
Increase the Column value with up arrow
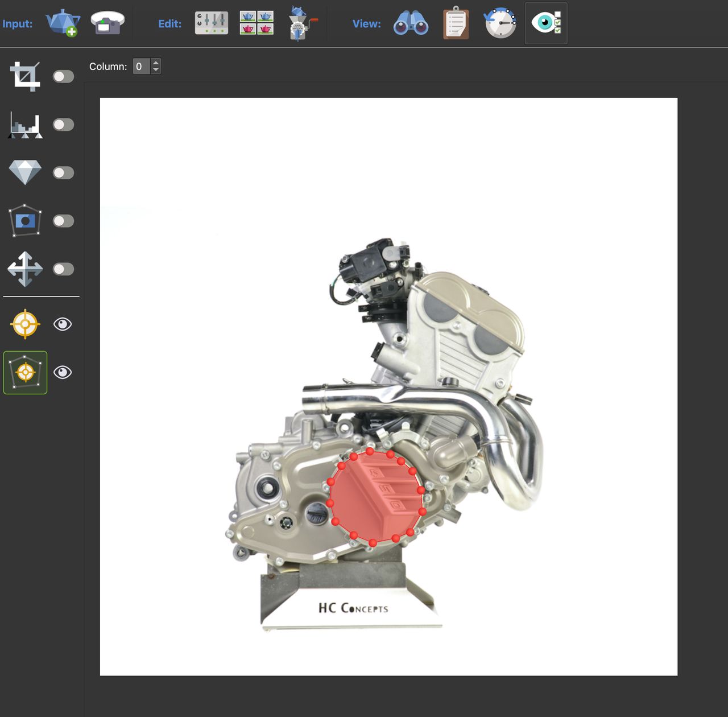pyautogui.click(x=156, y=63)
